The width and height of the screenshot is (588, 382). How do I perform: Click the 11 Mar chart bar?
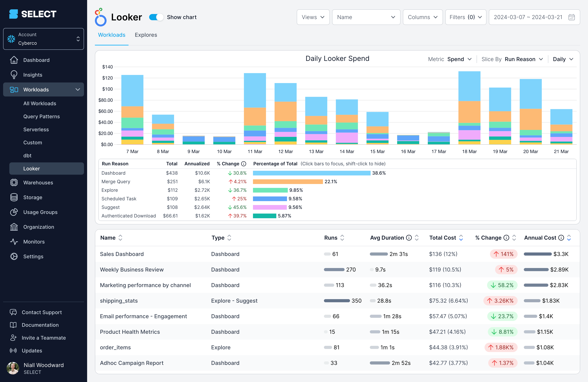tap(255, 109)
